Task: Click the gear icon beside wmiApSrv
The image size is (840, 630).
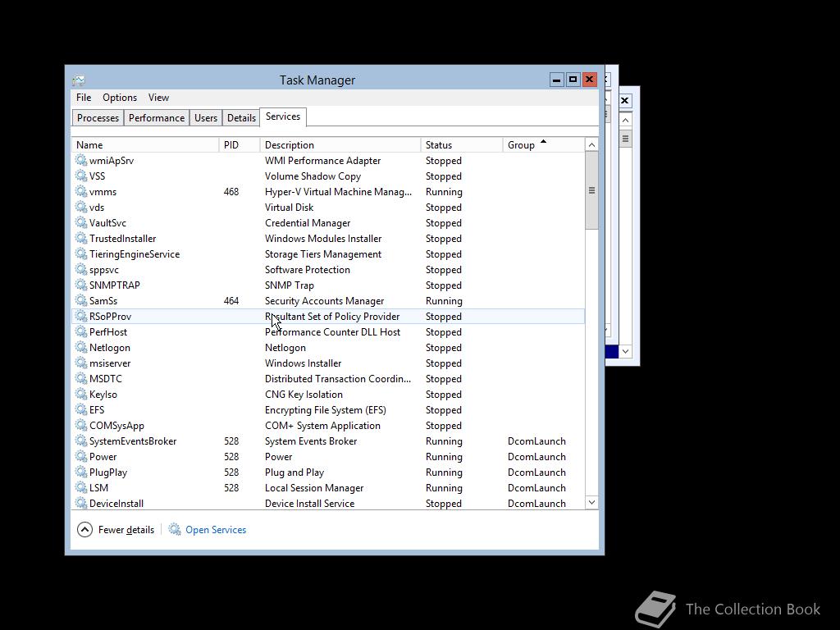Action: coord(81,160)
